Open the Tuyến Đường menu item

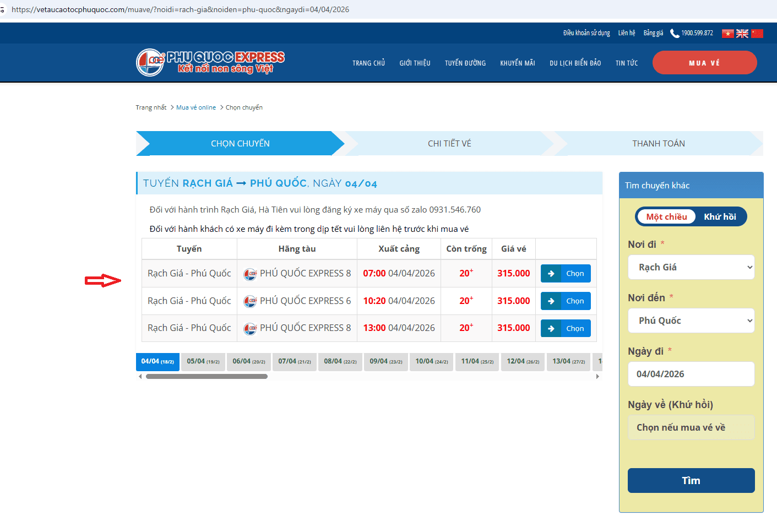pos(465,63)
